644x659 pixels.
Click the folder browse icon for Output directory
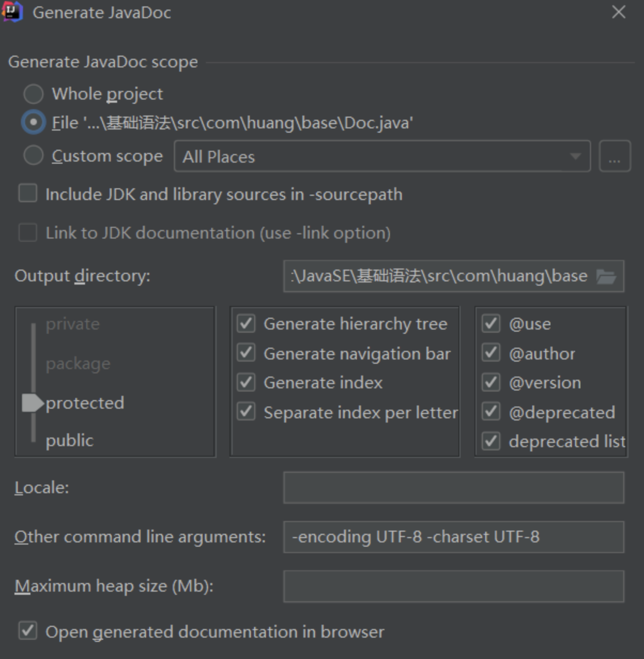click(606, 277)
